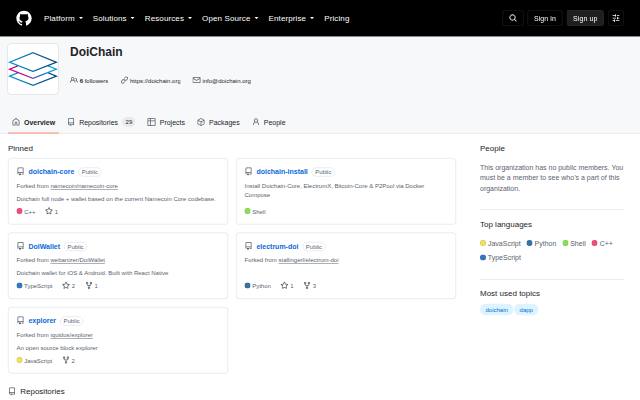
Task: Expand the Platform menu
Action: click(x=63, y=18)
